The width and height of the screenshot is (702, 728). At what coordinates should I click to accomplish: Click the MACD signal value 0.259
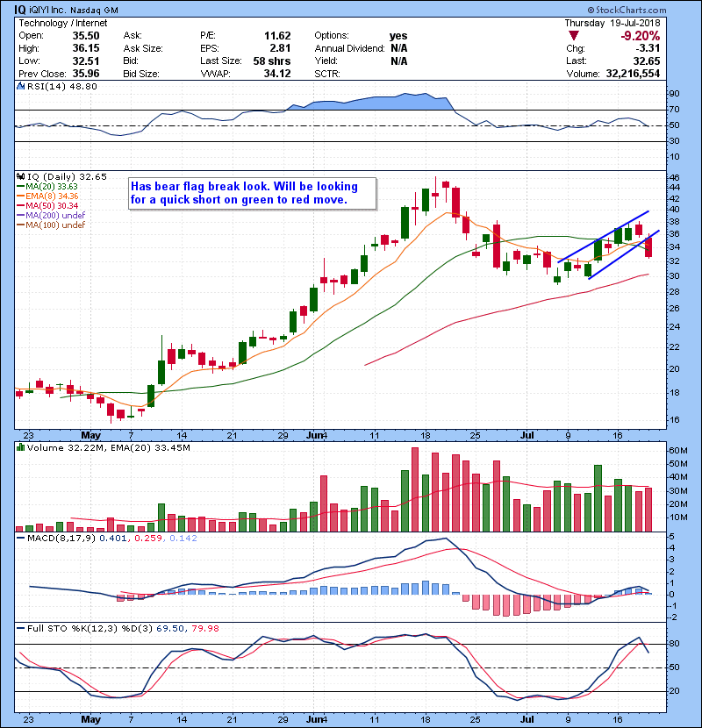[x=148, y=539]
